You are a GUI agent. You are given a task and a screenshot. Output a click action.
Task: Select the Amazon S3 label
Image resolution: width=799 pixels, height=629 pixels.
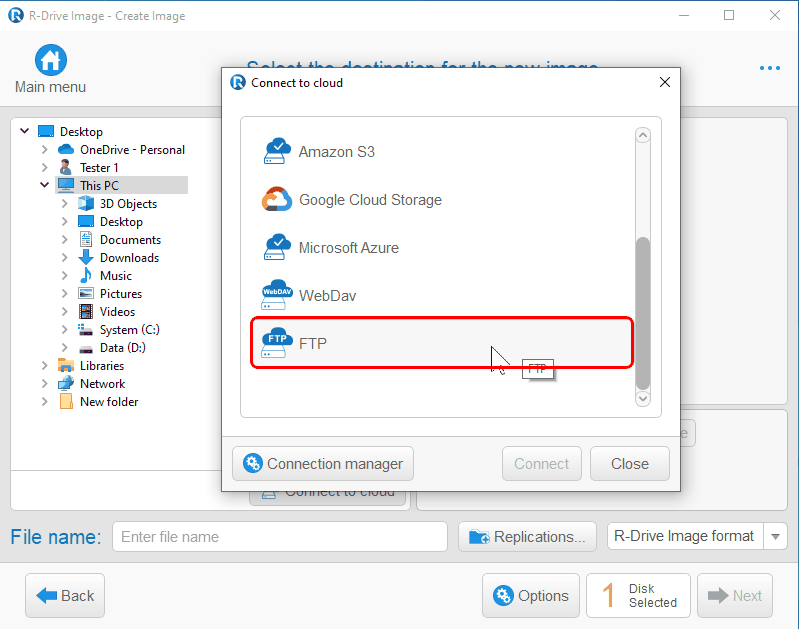(336, 151)
